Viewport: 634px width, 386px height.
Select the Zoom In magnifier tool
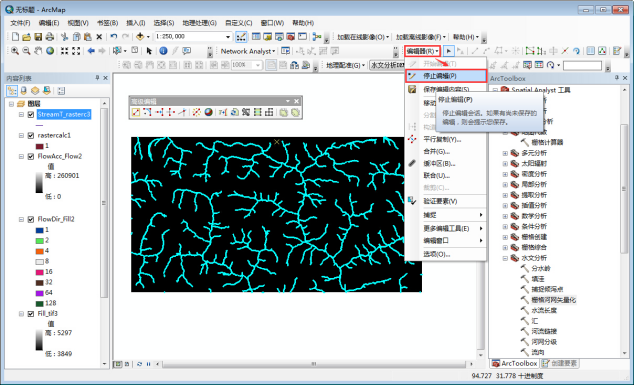[x=15, y=51]
